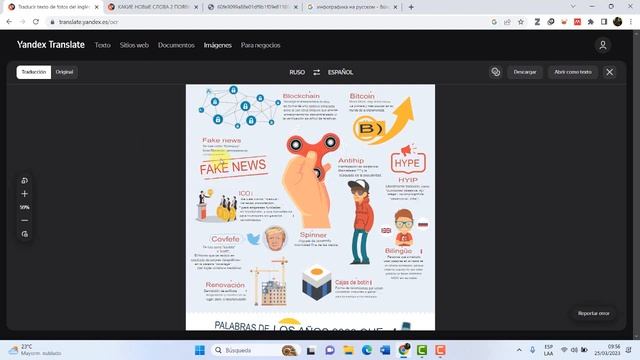Open the Windows Start menu
The image size is (640, 360).
(200, 350)
